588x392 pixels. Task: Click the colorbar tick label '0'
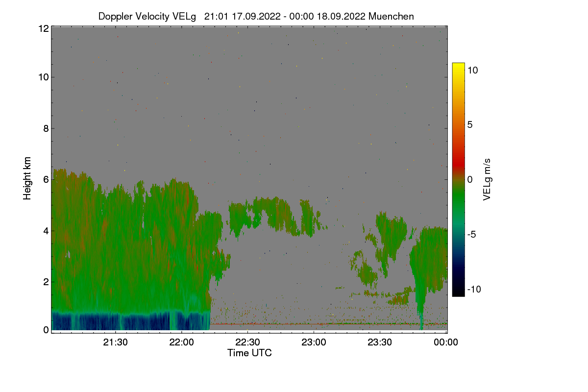coord(470,179)
